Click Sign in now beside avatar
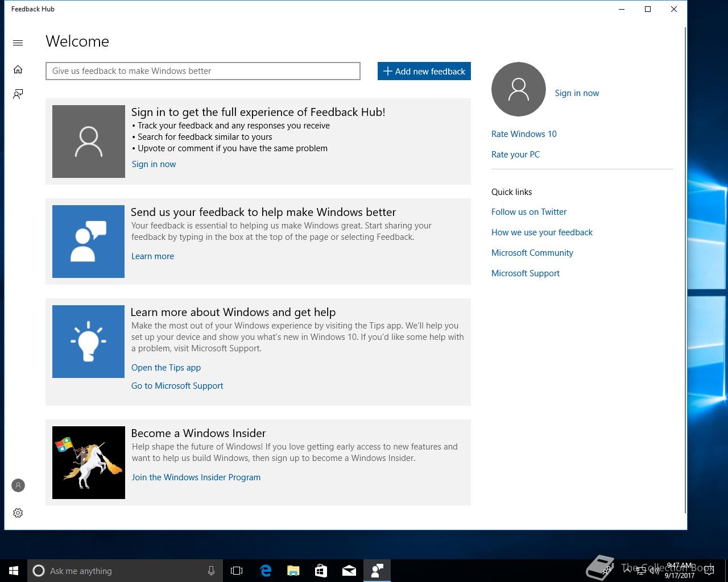The height and width of the screenshot is (582, 728). pyautogui.click(x=577, y=93)
